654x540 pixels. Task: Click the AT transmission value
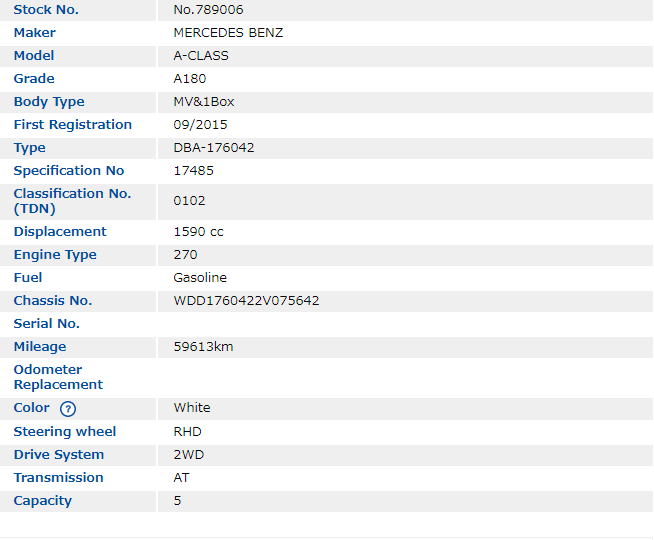coord(181,478)
